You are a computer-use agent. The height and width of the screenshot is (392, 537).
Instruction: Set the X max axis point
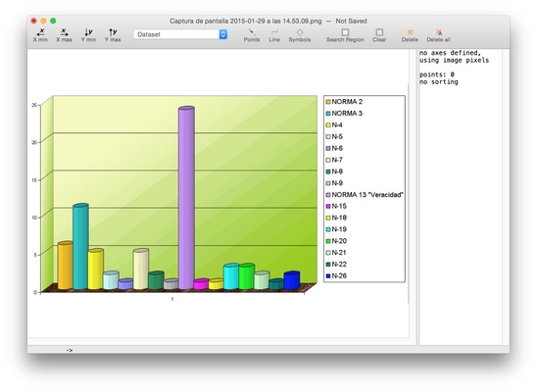click(x=64, y=35)
